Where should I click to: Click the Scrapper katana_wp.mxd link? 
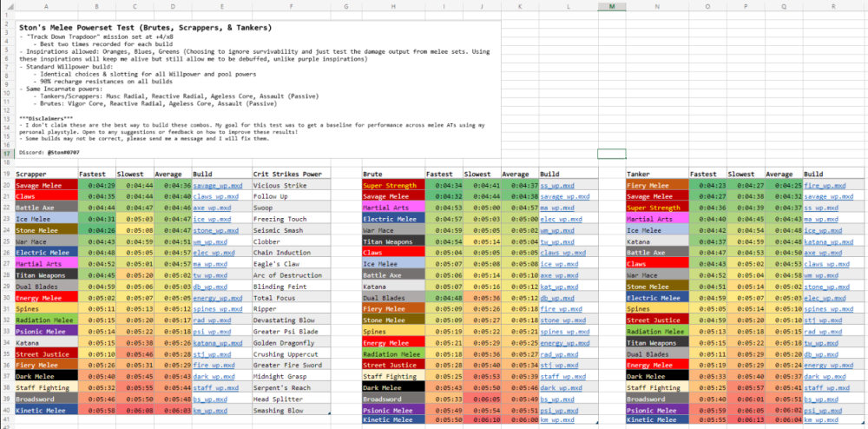coord(219,343)
